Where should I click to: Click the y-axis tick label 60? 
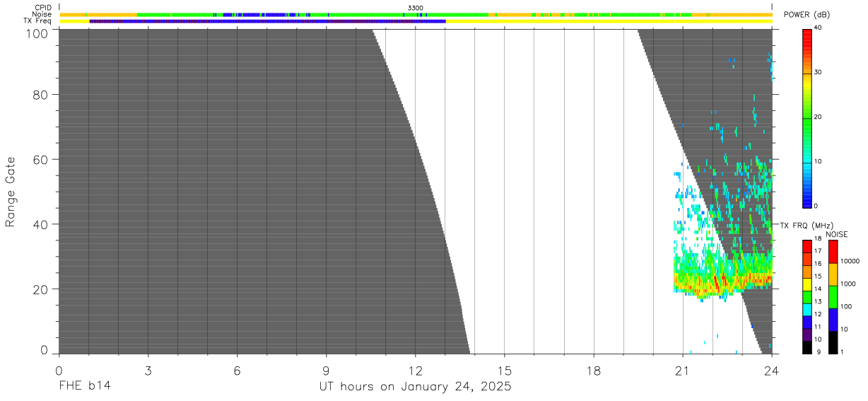(x=41, y=159)
